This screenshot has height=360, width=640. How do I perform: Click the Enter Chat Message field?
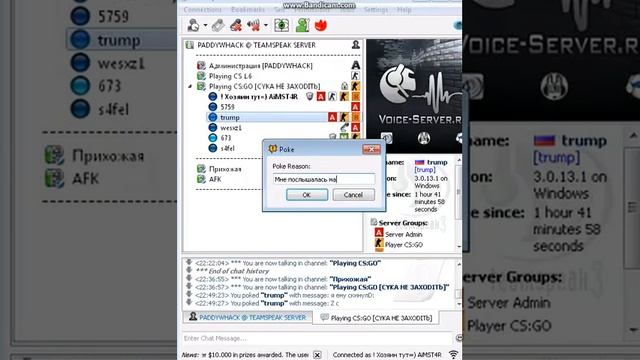[318, 338]
